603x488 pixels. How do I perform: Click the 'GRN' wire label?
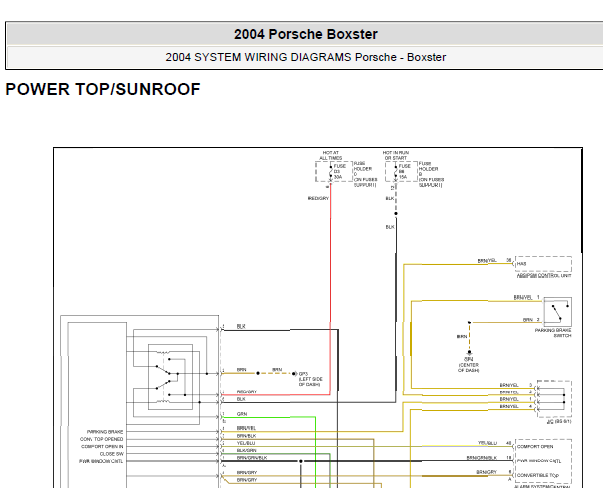242,414
